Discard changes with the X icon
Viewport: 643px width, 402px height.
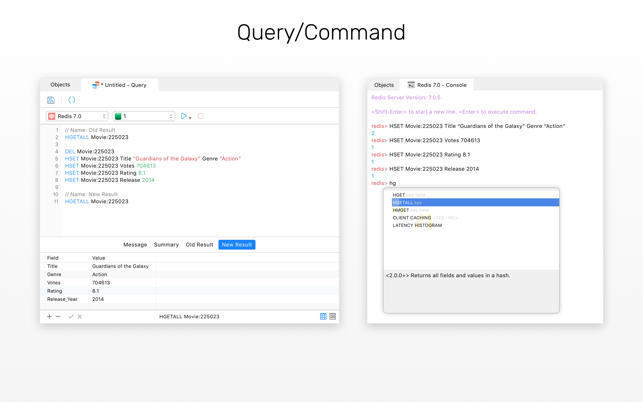pos(80,317)
